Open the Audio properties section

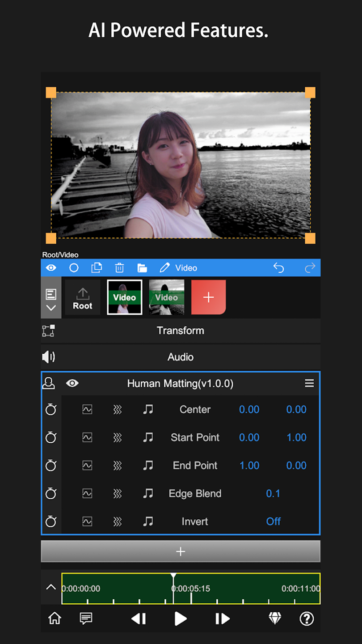[x=181, y=357]
